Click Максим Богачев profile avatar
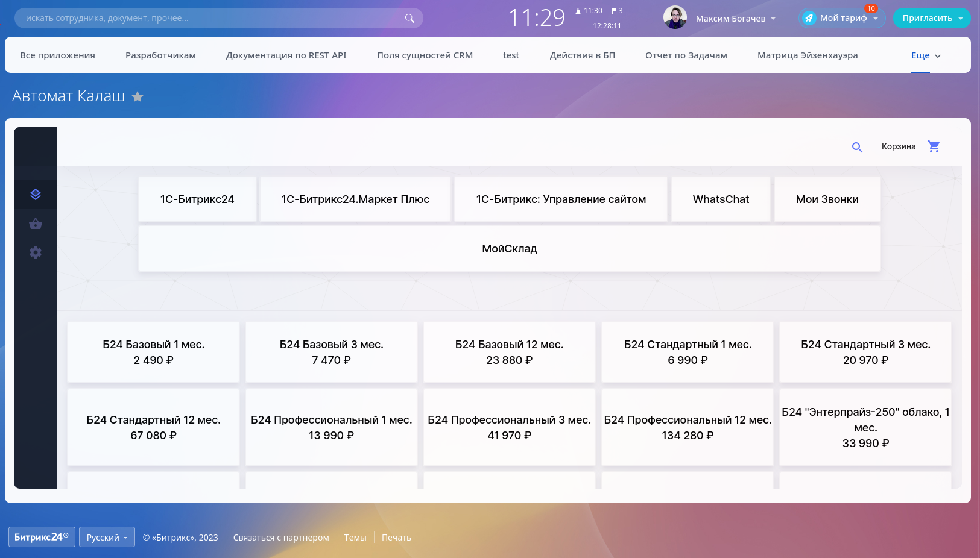980x558 pixels. 675,17
